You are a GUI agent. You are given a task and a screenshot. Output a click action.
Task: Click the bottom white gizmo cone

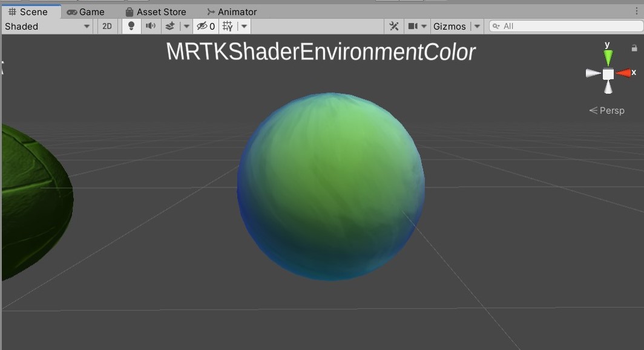click(608, 87)
